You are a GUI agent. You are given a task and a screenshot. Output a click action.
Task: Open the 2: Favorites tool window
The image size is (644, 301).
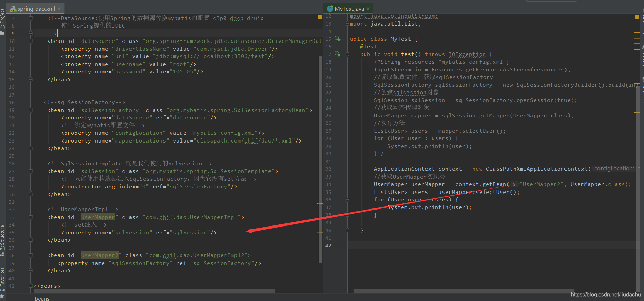click(2, 280)
